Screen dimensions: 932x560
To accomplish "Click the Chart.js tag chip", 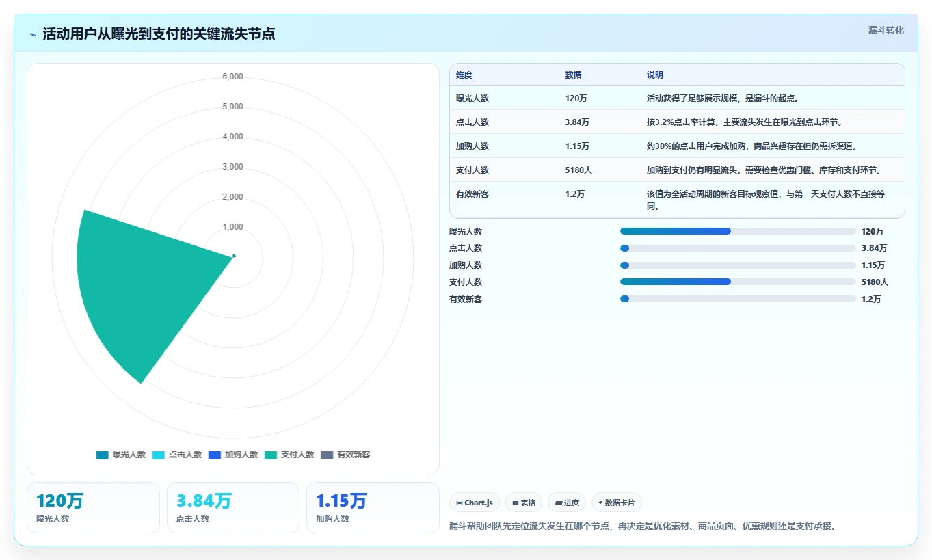I will coord(475,503).
